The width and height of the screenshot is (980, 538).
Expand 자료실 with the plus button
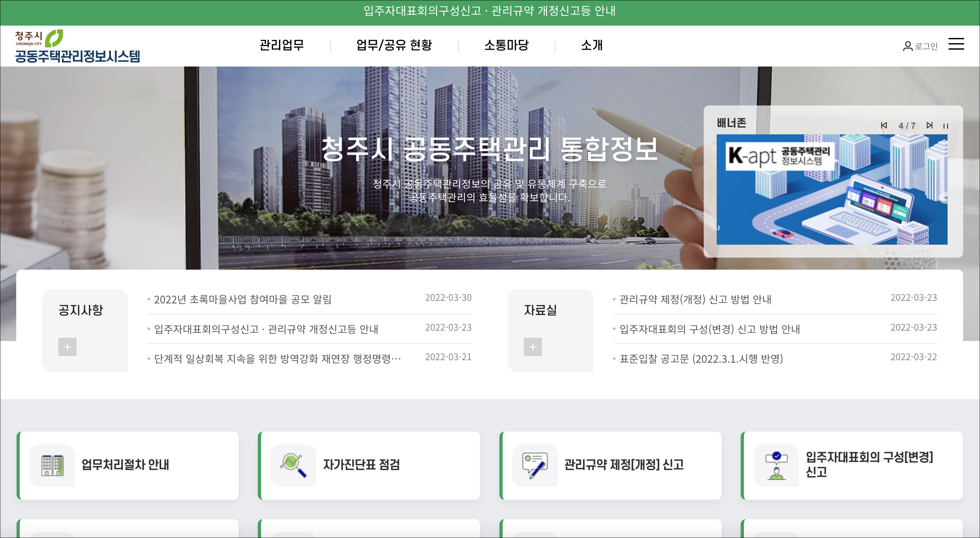click(532, 347)
